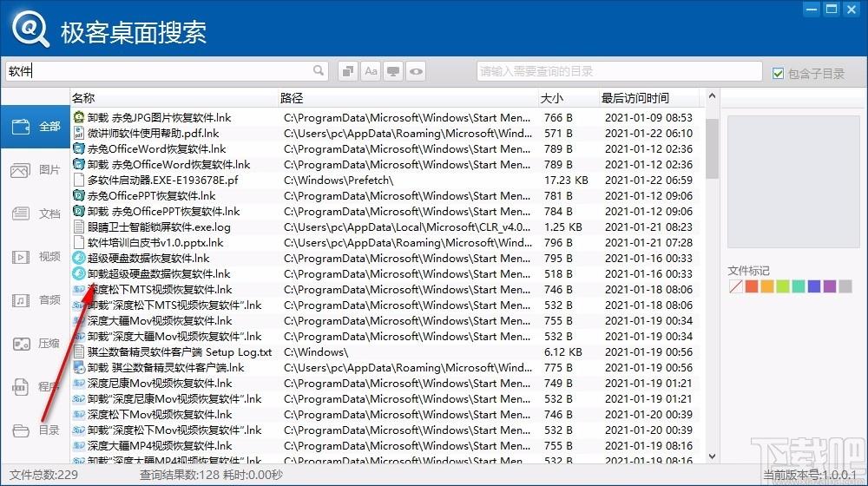Toggle the eye preview icon
The height and width of the screenshot is (486, 868).
point(416,71)
